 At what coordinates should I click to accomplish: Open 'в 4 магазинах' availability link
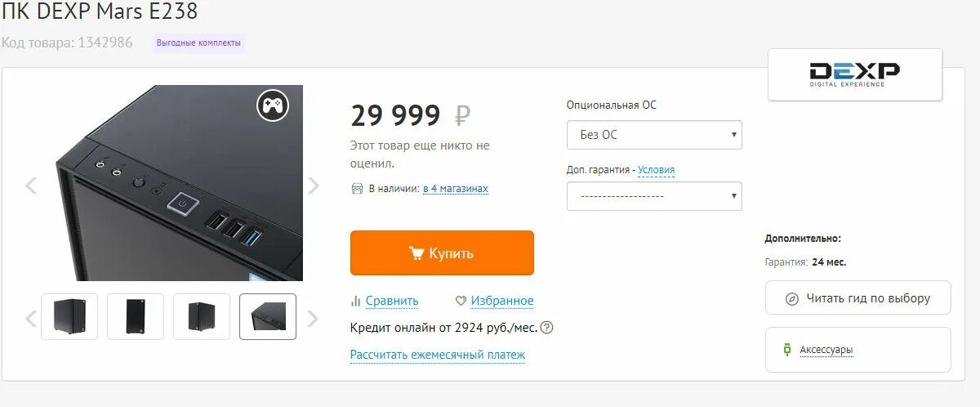pos(456,189)
